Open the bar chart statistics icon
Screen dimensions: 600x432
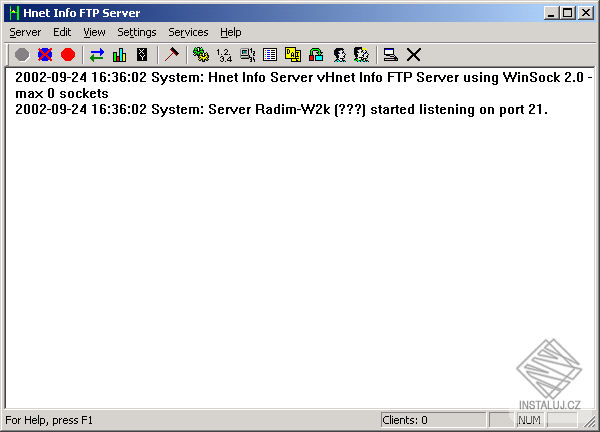[x=119, y=55]
